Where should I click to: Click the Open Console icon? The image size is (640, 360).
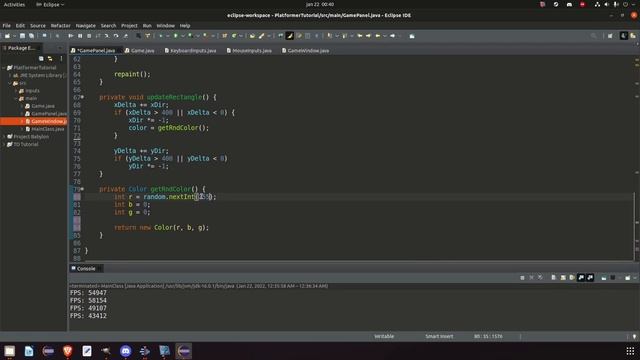pyautogui.click(x=627, y=278)
